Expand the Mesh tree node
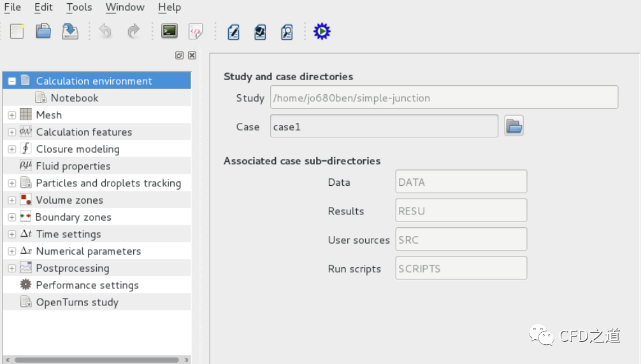Image resolution: width=641 pixels, height=364 pixels. (11, 115)
